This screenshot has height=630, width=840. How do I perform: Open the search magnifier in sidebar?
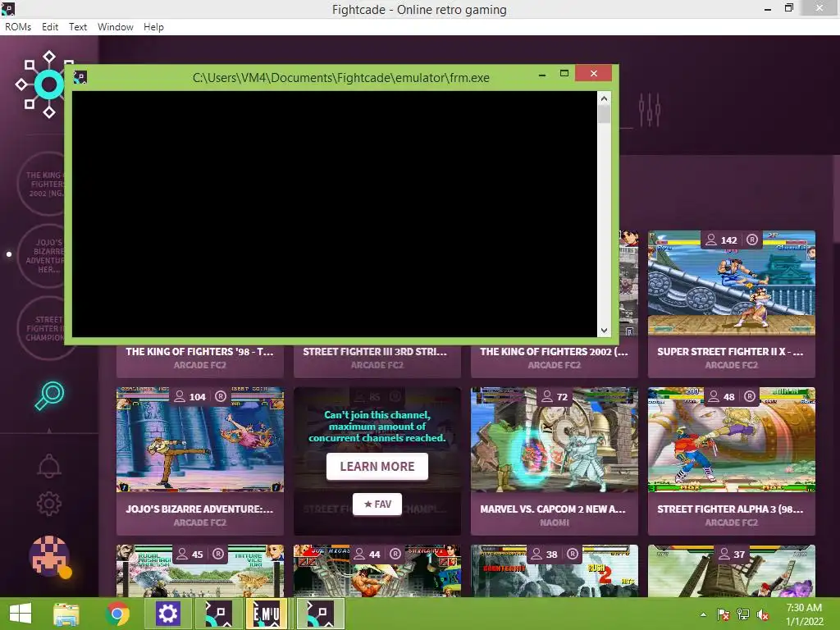pos(49,396)
